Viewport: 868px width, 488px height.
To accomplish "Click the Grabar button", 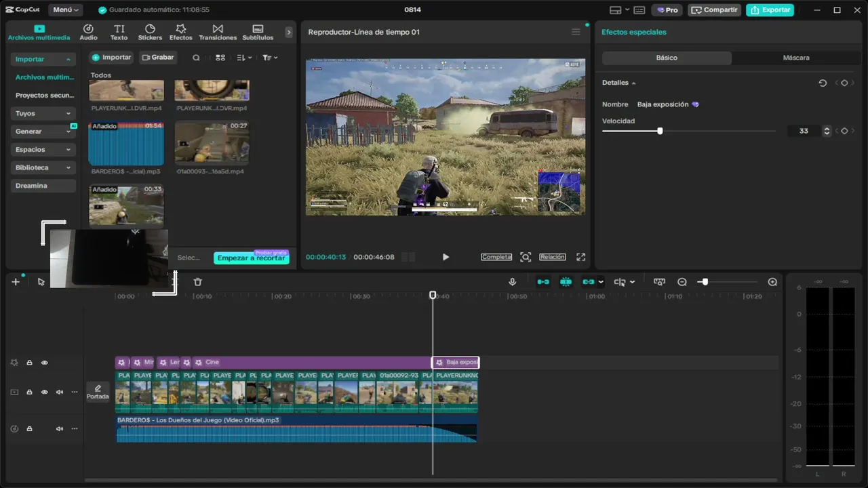I will [x=158, y=58].
